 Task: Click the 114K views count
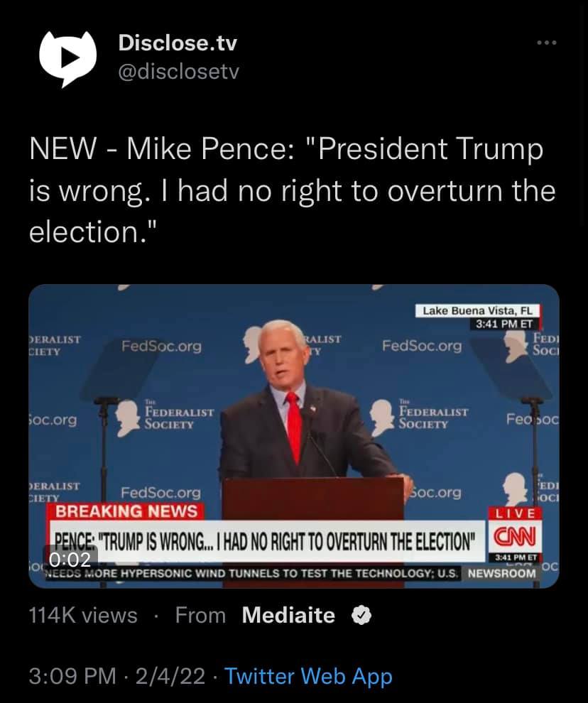pos(83,615)
